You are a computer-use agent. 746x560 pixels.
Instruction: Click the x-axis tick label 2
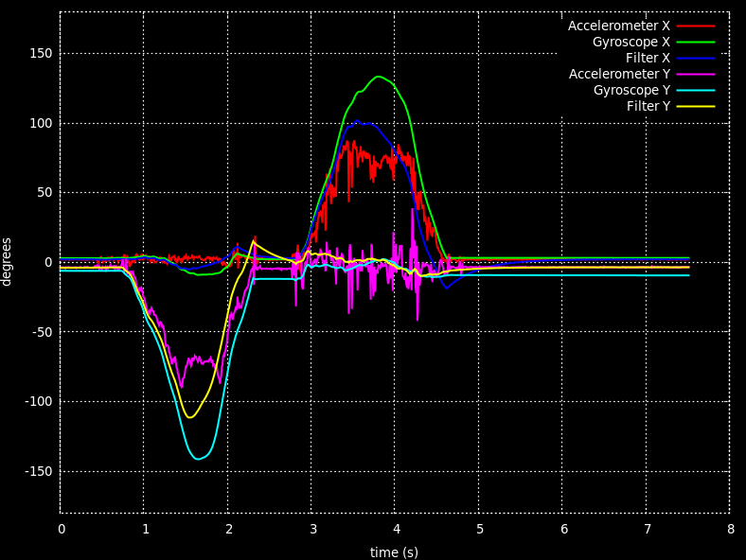click(229, 530)
